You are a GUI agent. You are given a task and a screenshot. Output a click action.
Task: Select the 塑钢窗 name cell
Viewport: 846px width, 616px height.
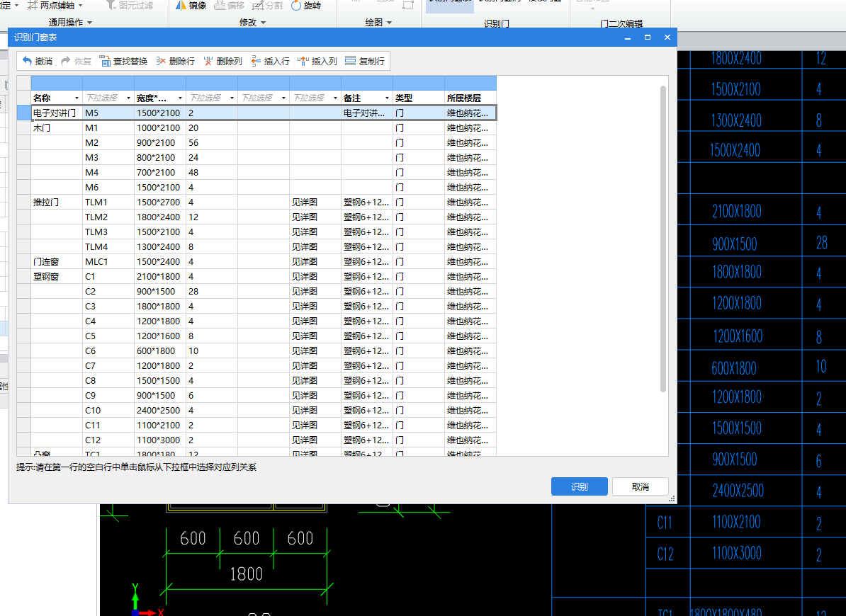click(x=57, y=276)
